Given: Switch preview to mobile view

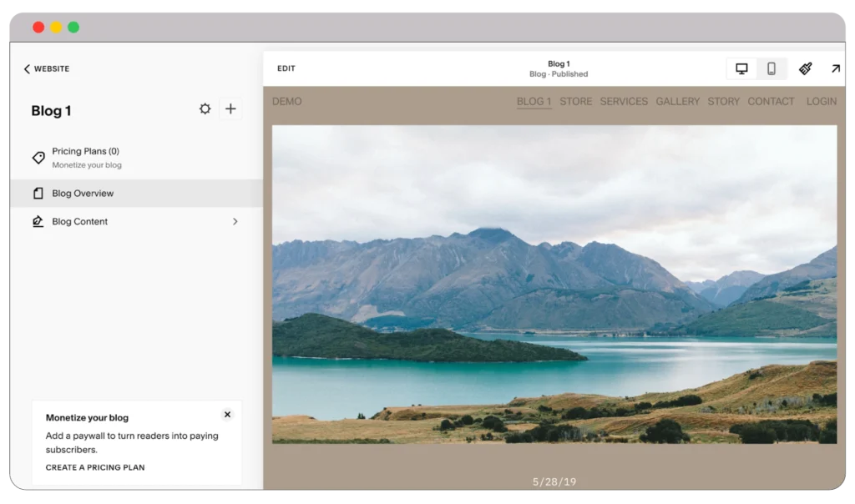Looking at the screenshot, I should (x=771, y=68).
